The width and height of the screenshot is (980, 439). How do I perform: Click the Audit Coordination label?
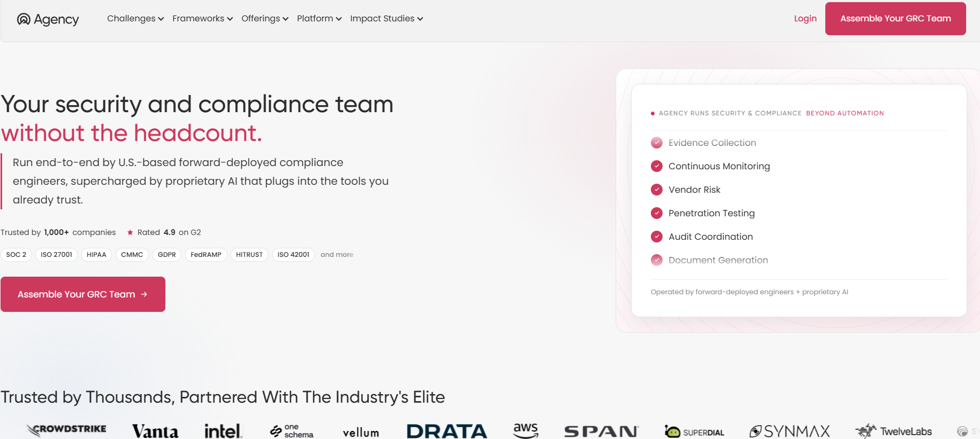711,237
